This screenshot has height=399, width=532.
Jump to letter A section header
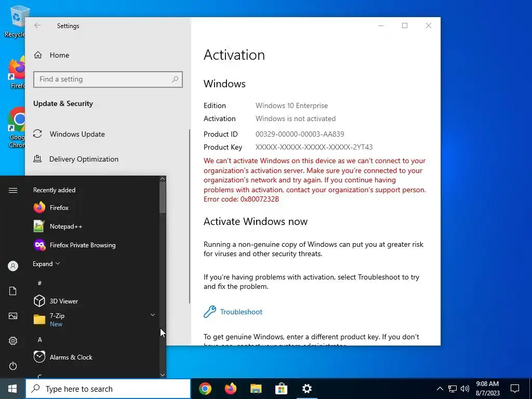tap(39, 340)
